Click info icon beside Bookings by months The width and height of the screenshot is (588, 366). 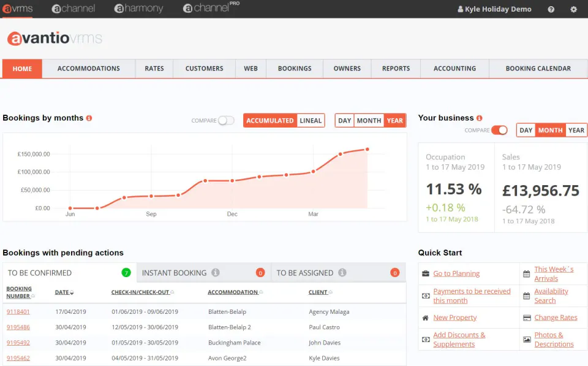point(89,118)
